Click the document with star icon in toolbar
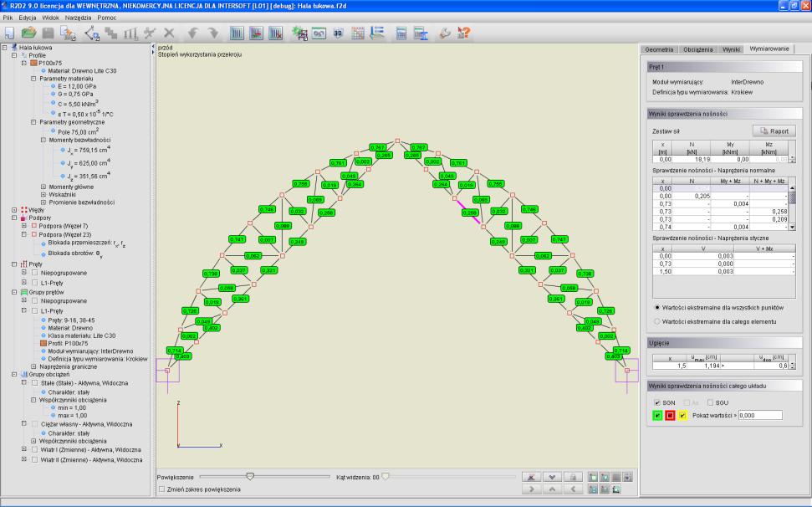The image size is (812, 507). point(68,33)
